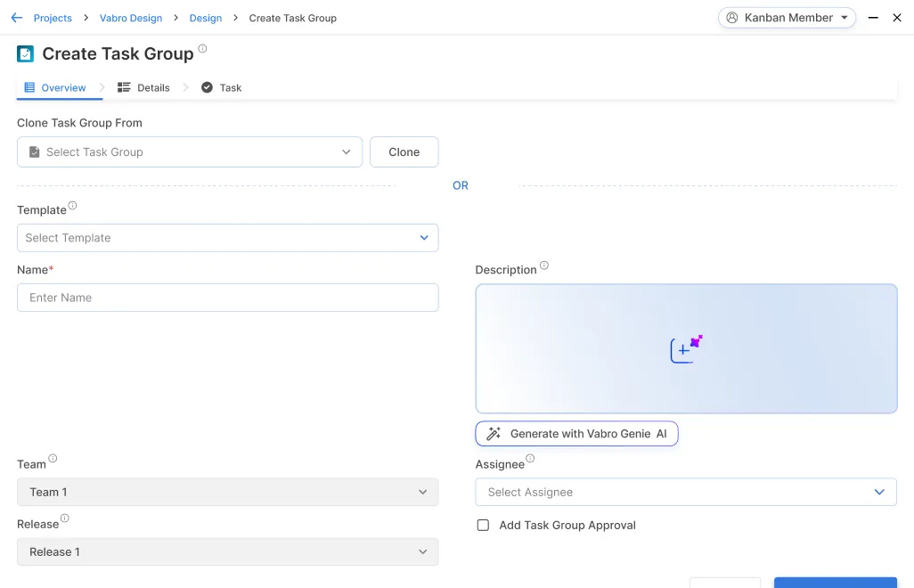914x588 pixels.
Task: Click the Enter Name input field
Action: point(227,297)
